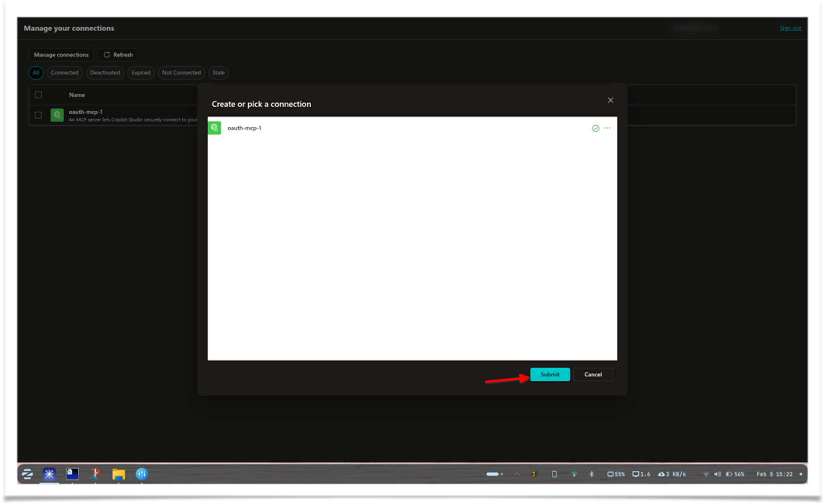Filter list by Stale connections
Screen dimensions: 825x504
tap(218, 72)
